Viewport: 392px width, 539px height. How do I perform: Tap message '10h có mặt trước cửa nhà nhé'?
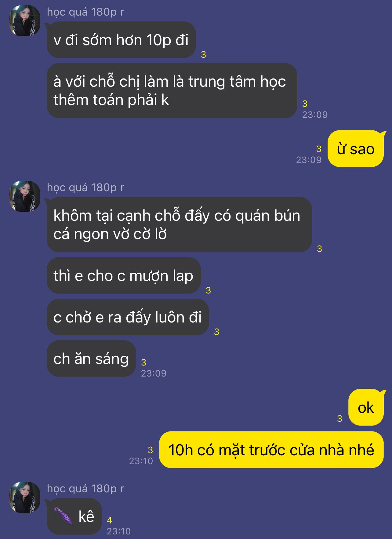[271, 450]
